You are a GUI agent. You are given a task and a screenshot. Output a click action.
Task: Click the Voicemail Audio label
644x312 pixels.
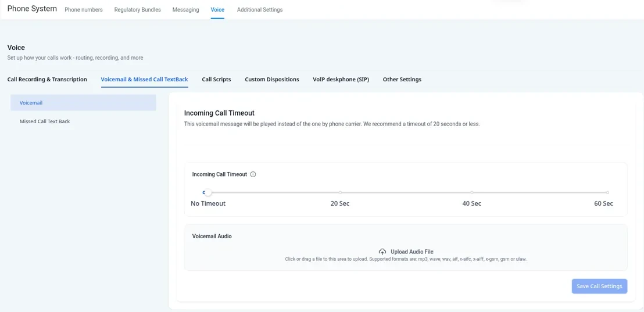click(212, 236)
